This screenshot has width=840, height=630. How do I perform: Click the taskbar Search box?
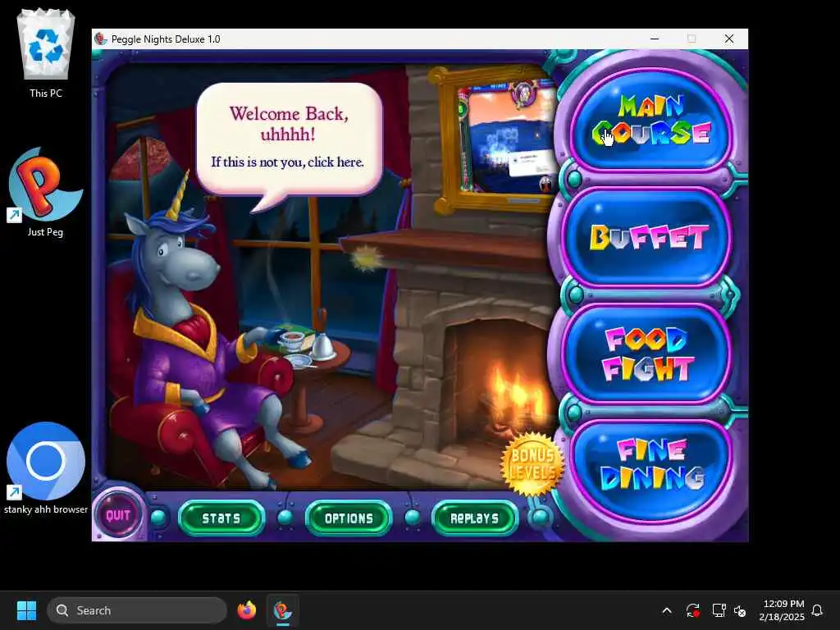(x=137, y=610)
